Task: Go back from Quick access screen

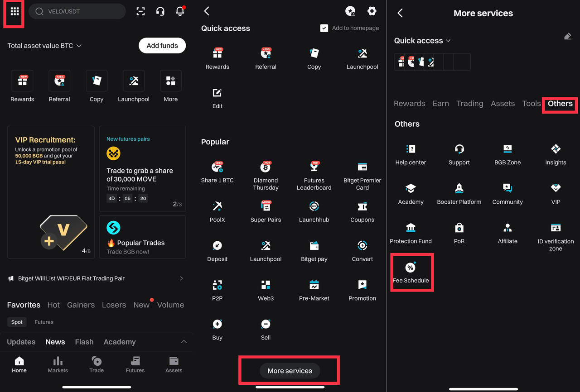Action: click(207, 11)
